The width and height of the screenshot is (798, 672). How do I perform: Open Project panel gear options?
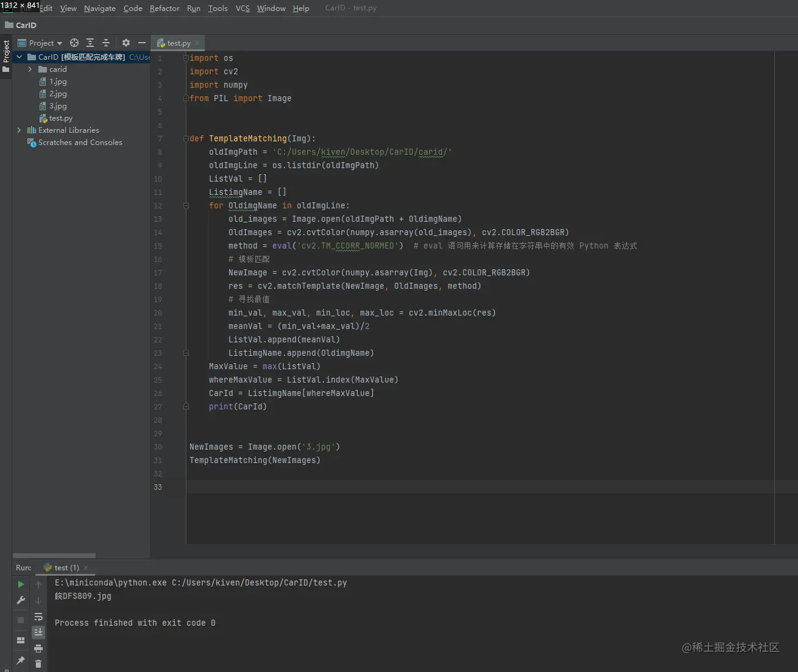[x=126, y=43]
